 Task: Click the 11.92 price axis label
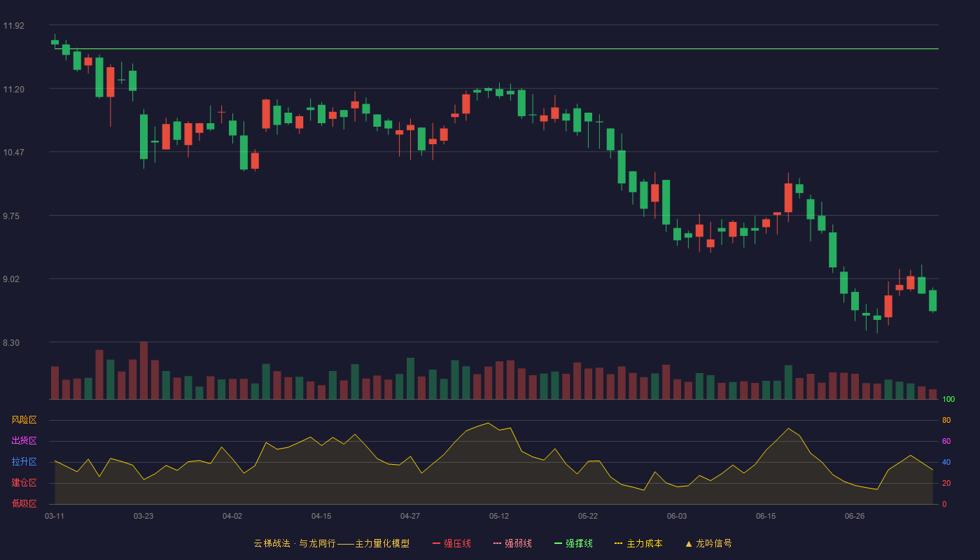click(x=13, y=26)
